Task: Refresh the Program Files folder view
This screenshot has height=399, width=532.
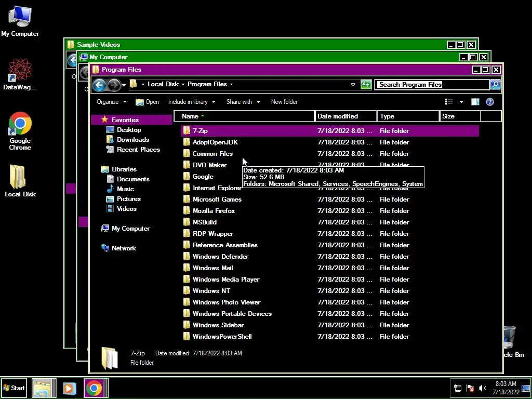Action: click(x=366, y=85)
